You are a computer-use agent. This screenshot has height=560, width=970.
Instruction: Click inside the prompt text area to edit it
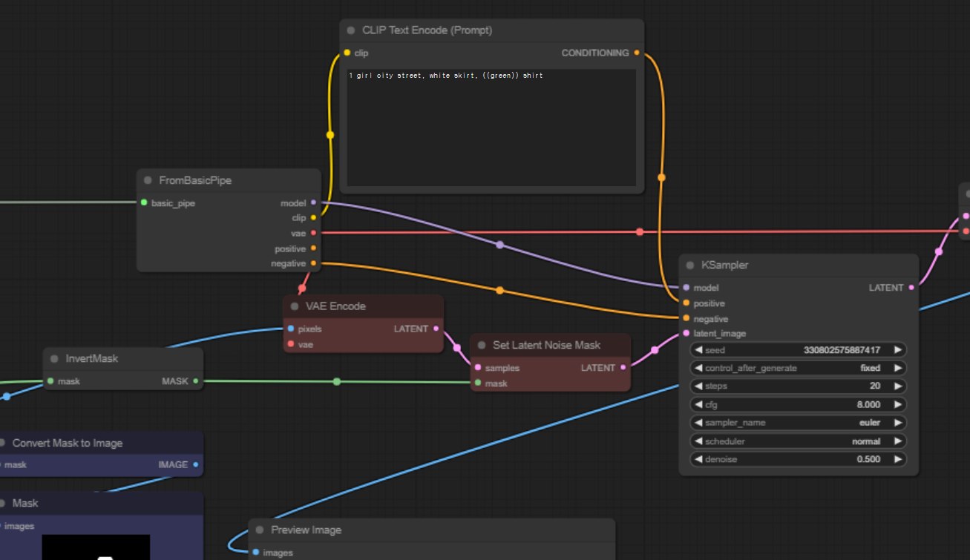coord(490,126)
